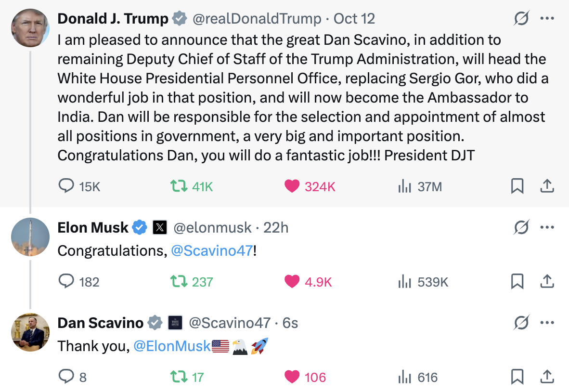Click the White House badge beside Dan Scavino
Viewport: 569px width, 392px height.
[x=175, y=323]
